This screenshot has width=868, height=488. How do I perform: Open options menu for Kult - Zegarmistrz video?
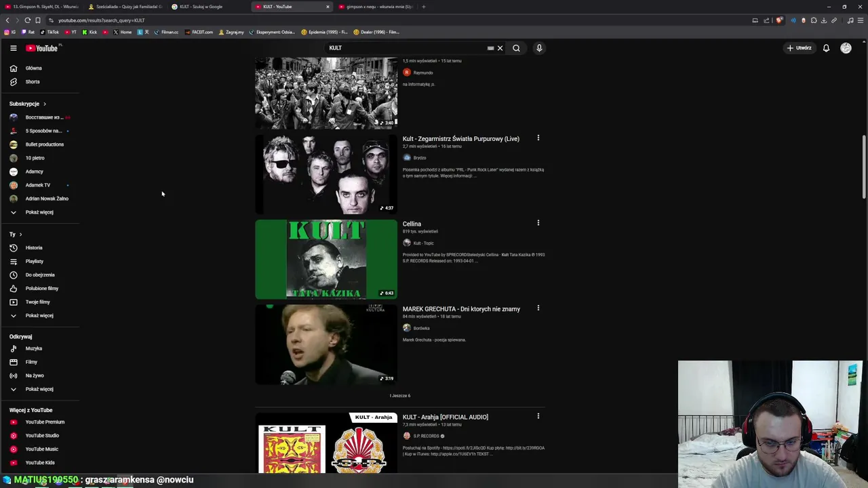[x=538, y=138]
